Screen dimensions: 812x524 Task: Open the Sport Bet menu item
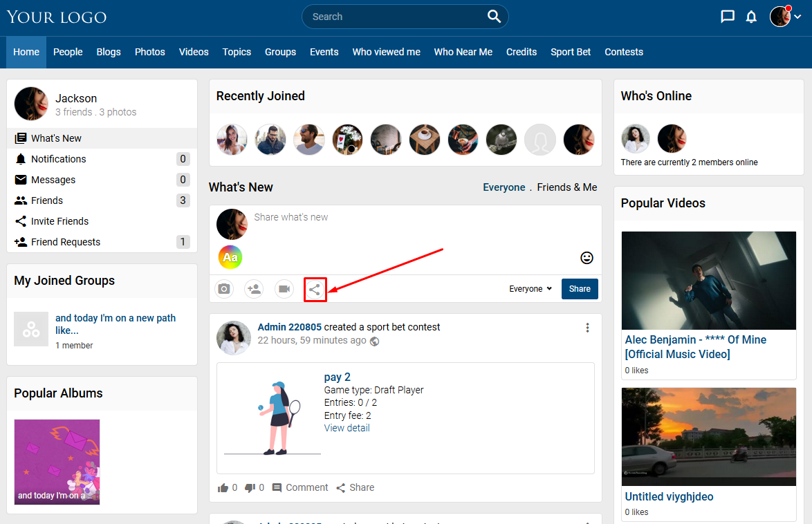pos(571,53)
